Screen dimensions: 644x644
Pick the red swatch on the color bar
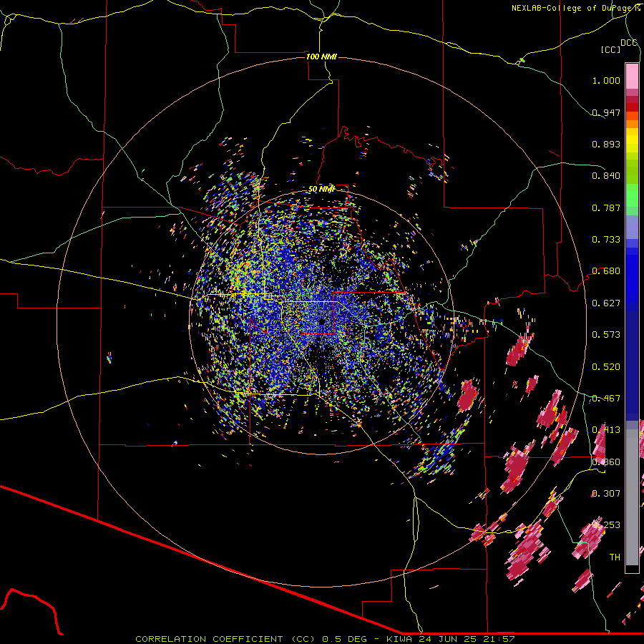[x=632, y=107]
